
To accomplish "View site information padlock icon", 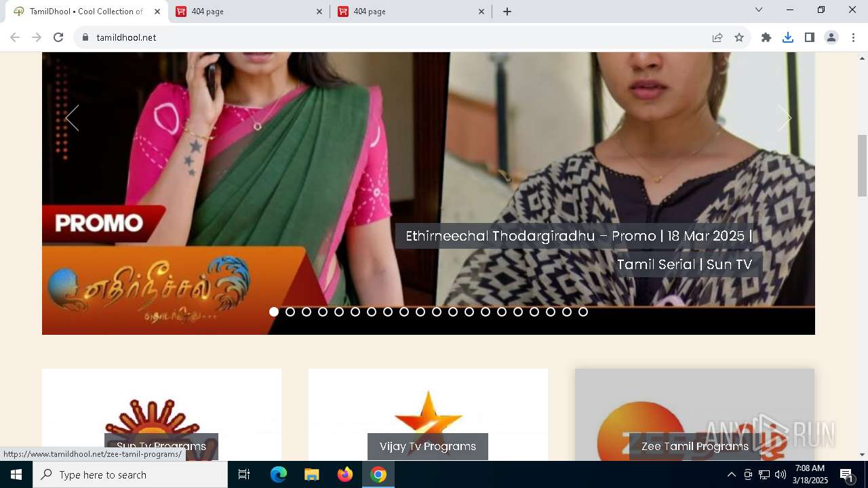I will pos(85,37).
